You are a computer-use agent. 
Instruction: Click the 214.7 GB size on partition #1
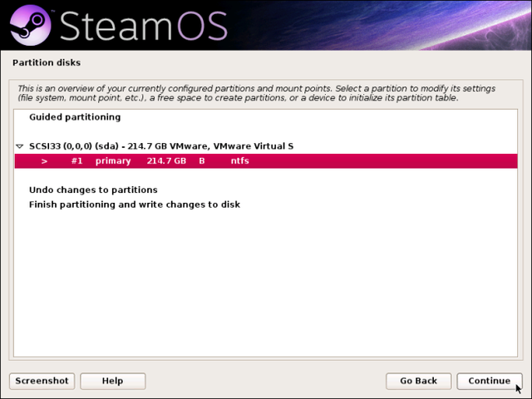coord(166,160)
